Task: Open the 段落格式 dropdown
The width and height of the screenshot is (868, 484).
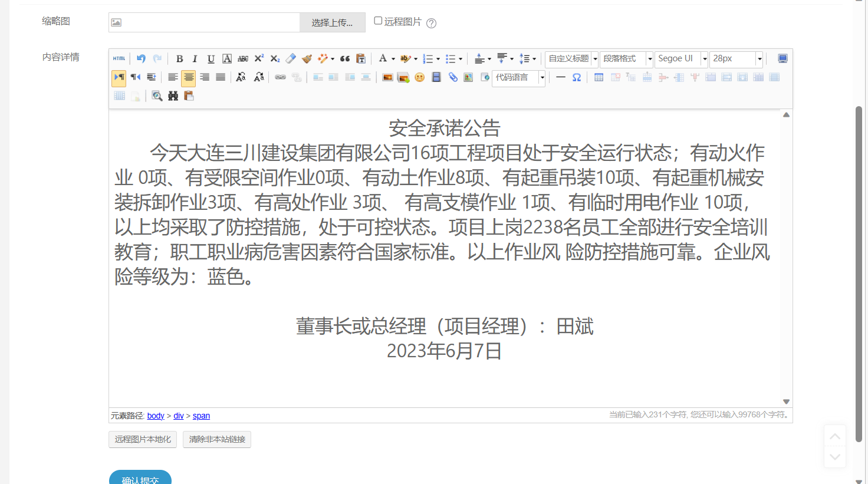Action: tap(626, 59)
